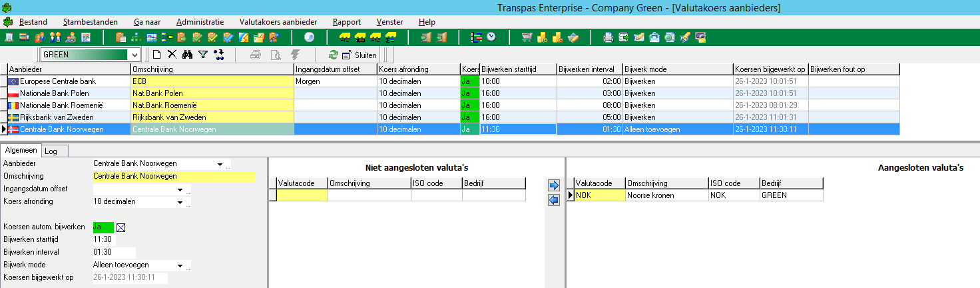This screenshot has height=288, width=980.
Task: Click the first building icon in toolbar
Action: click(x=9, y=37)
